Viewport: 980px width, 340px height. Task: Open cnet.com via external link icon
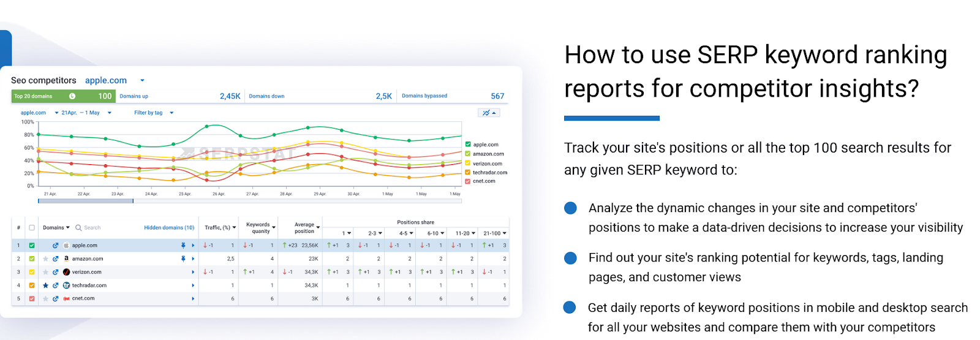coord(55,299)
